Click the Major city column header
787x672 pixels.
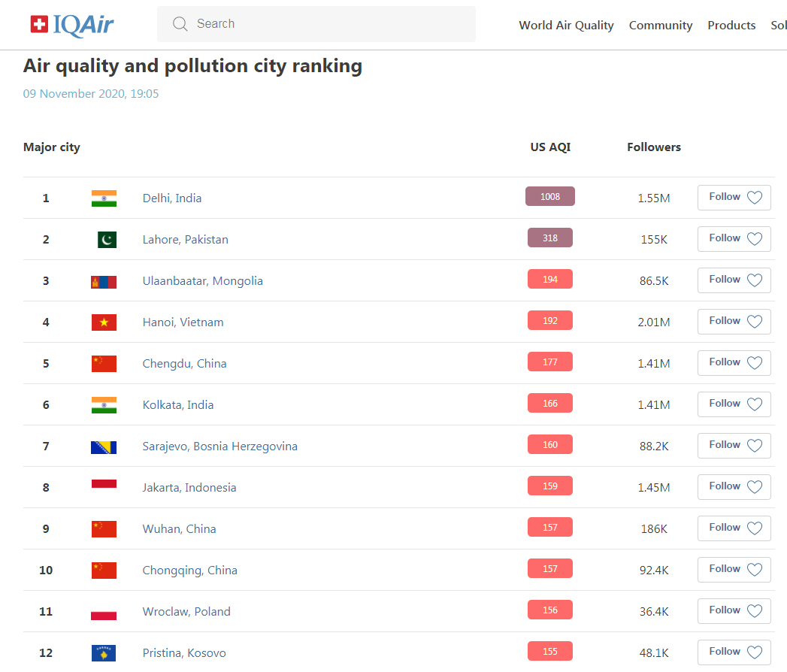(52, 147)
